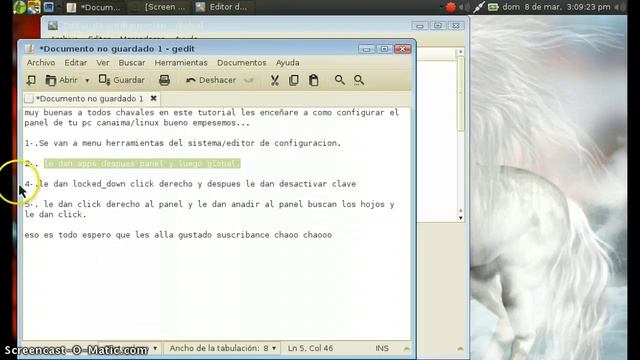Paste clipboard with the paste icon
This screenshot has width=640, height=360.
pyautogui.click(x=313, y=80)
